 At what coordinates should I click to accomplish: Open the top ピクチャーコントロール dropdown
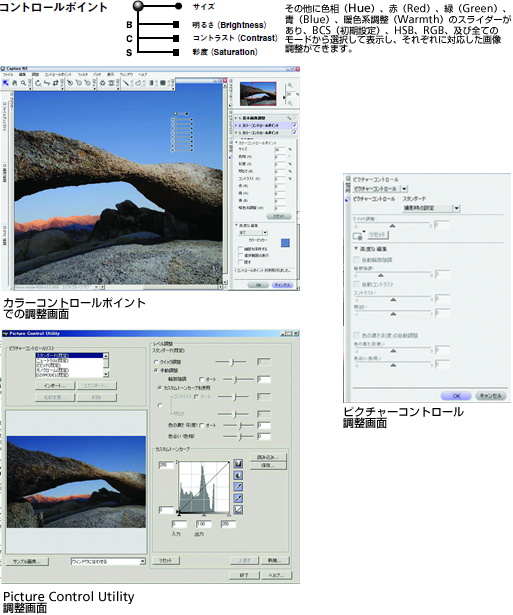380,189
